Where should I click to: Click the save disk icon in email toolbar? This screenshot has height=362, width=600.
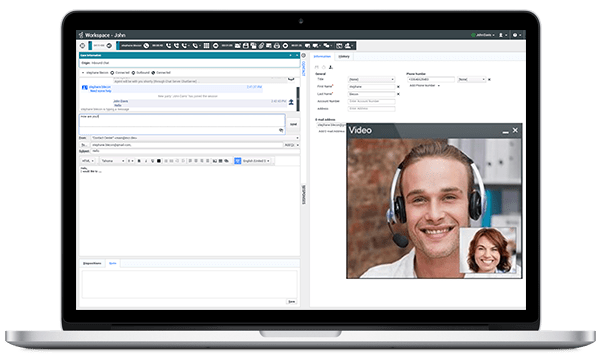(246, 46)
